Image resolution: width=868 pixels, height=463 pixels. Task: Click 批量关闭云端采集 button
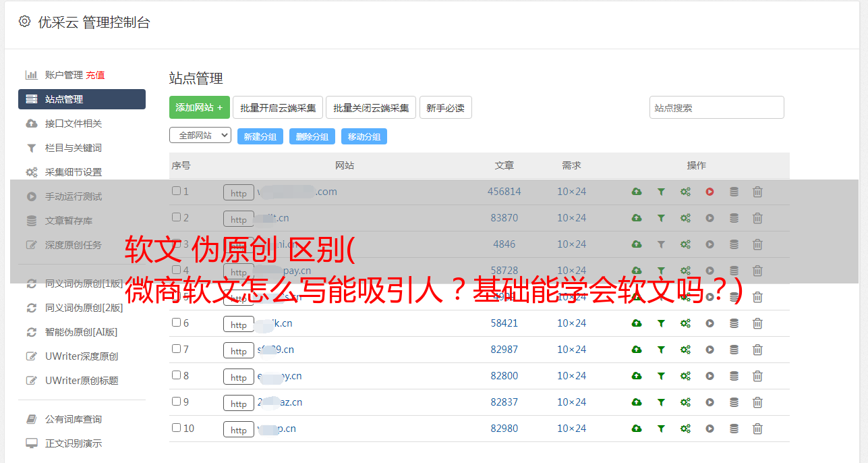[x=371, y=107]
